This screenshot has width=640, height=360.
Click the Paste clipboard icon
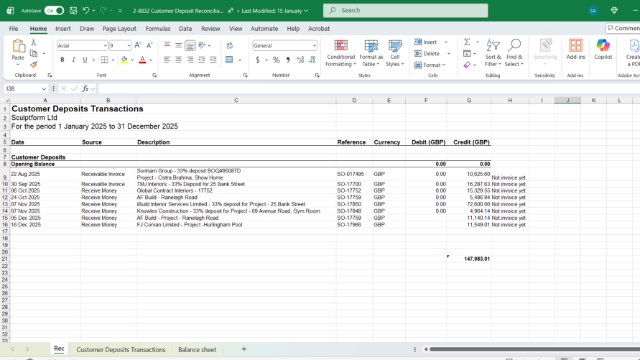coord(18,46)
